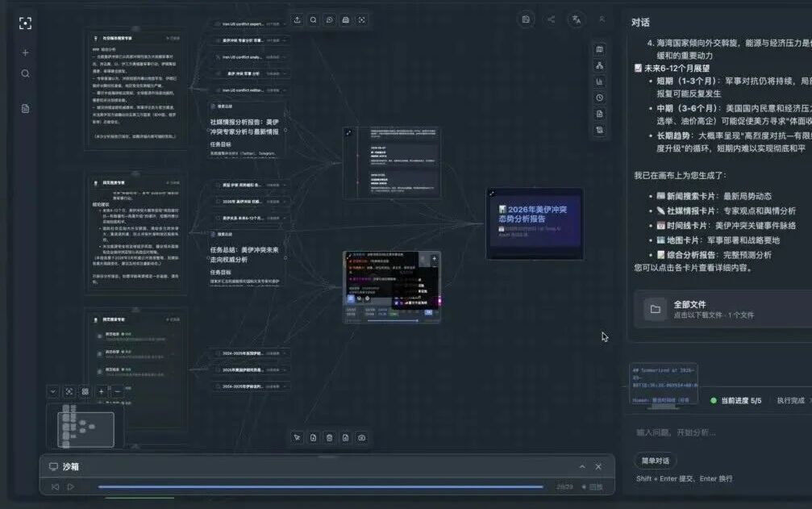The height and width of the screenshot is (509, 812).
Task: Zoom out with the minus button above minimap
Action: [x=118, y=391]
